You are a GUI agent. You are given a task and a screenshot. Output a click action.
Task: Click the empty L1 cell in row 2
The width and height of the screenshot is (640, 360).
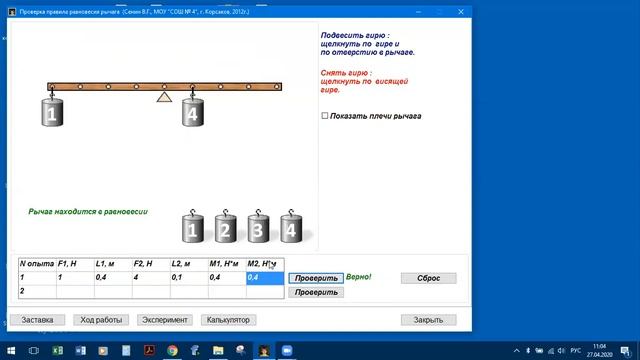[113, 291]
